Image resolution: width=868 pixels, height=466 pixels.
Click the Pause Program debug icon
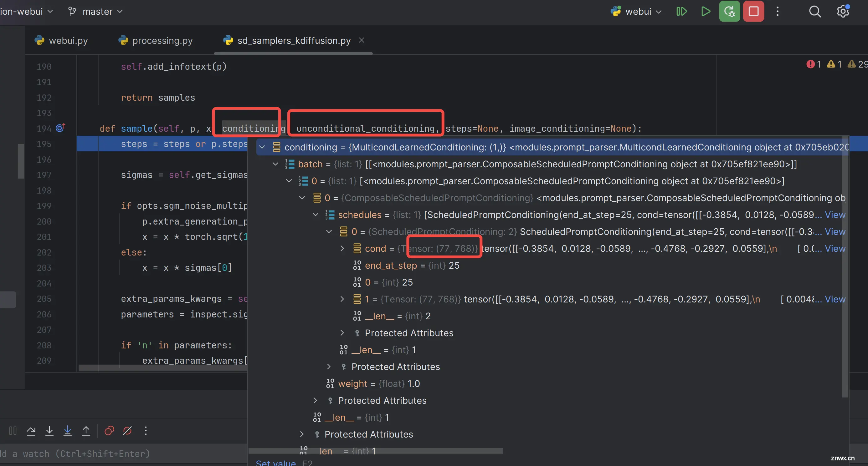[13, 431]
